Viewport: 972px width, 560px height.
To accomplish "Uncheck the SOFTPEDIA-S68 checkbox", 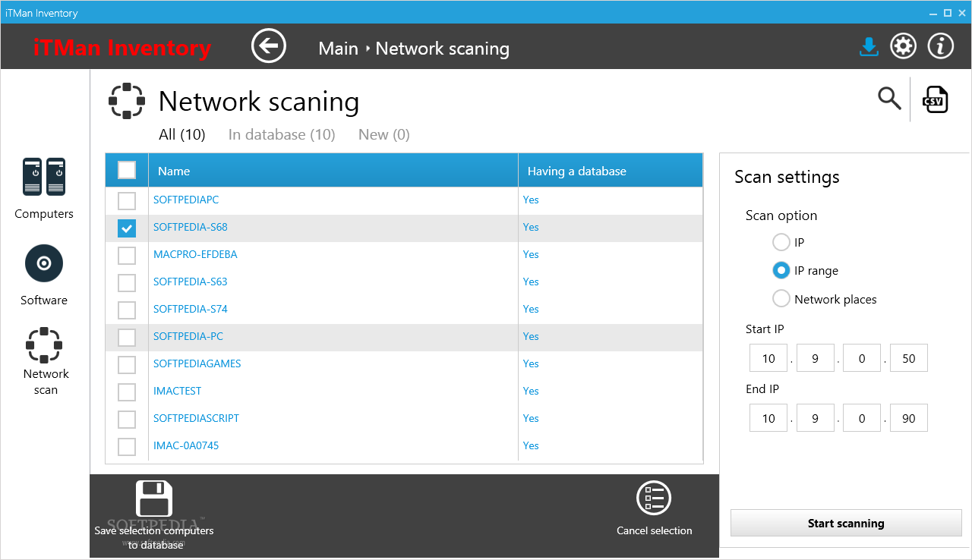I will 127,228.
